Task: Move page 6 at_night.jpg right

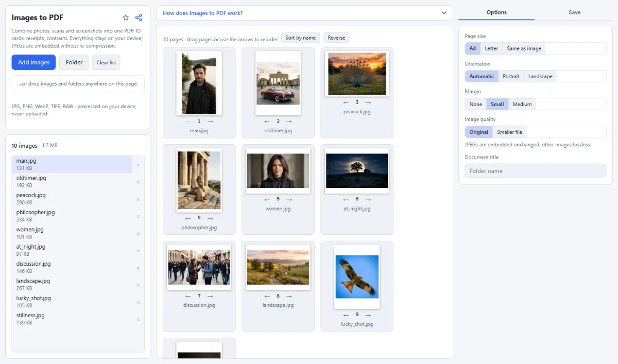Action: tap(368, 199)
